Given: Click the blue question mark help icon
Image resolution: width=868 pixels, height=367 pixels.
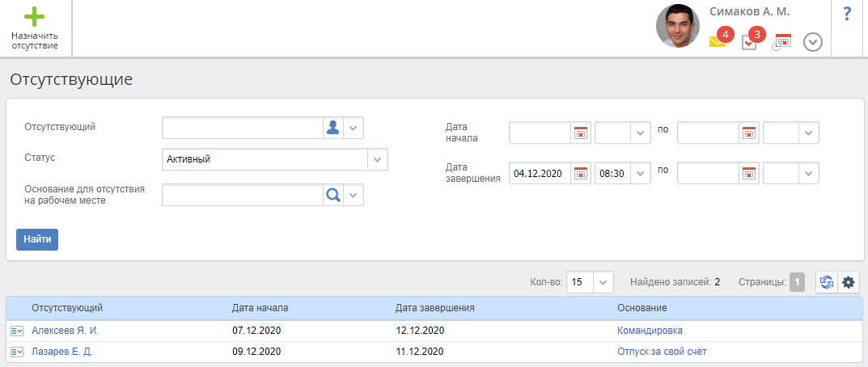Looking at the screenshot, I should pos(847,14).
